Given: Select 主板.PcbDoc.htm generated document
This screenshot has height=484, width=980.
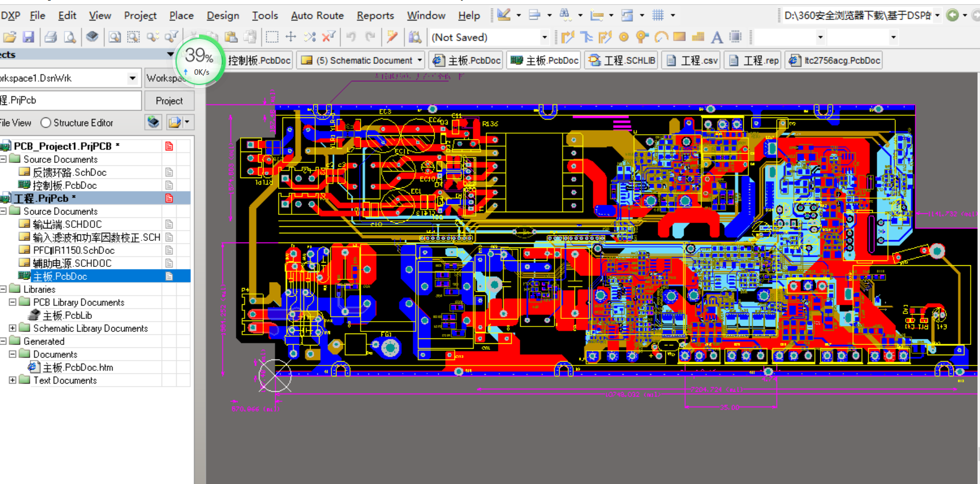Looking at the screenshot, I should pos(78,367).
